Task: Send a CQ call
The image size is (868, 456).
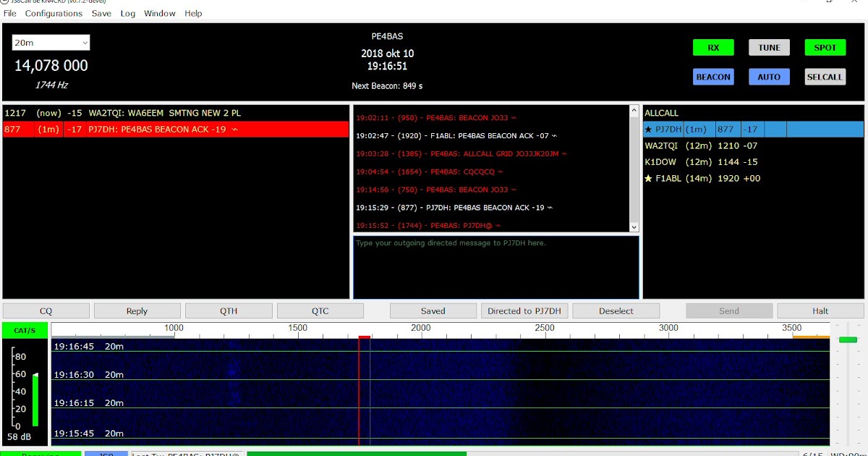Action: click(x=45, y=310)
